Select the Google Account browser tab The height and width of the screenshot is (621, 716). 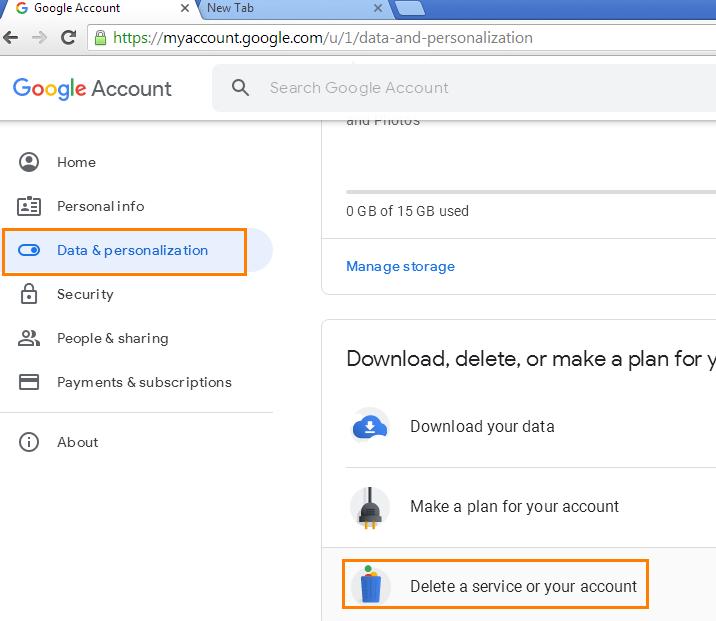pyautogui.click(x=98, y=8)
